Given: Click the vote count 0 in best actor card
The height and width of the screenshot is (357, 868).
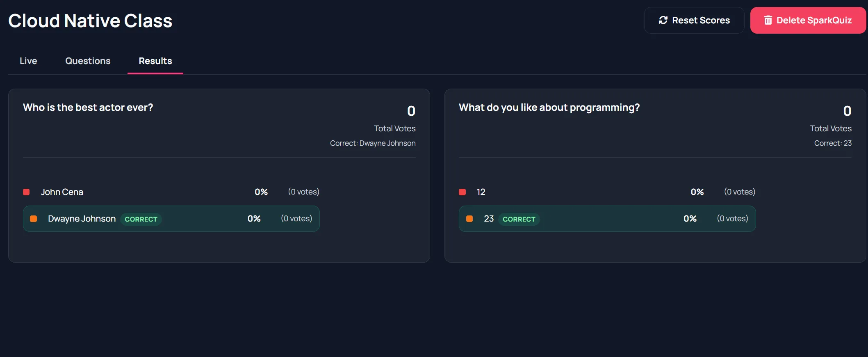Looking at the screenshot, I should [x=411, y=111].
